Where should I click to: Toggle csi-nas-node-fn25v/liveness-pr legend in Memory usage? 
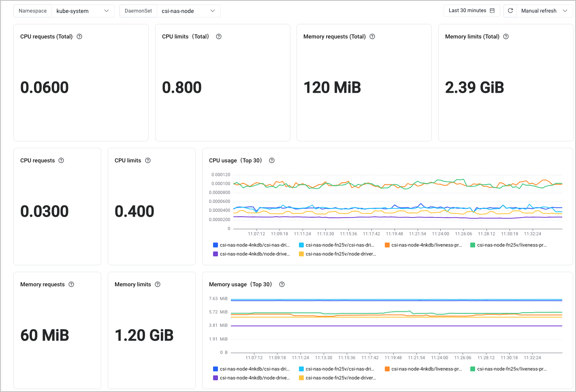click(508, 369)
